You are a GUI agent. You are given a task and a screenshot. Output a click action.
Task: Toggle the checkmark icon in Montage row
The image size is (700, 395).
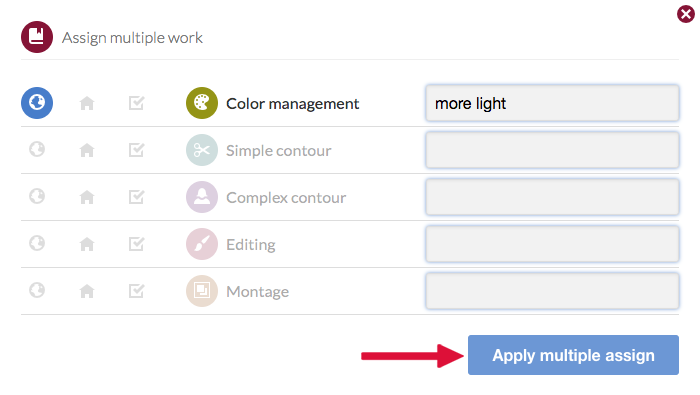pyautogui.click(x=137, y=291)
